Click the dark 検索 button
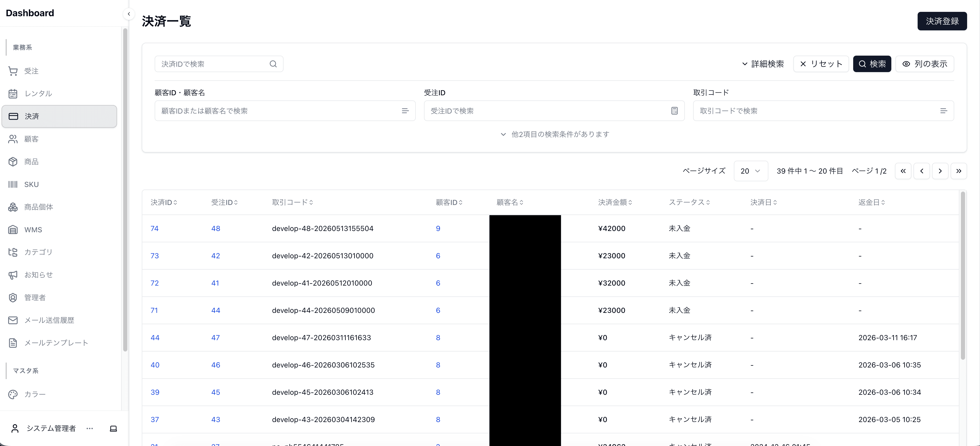 tap(872, 64)
